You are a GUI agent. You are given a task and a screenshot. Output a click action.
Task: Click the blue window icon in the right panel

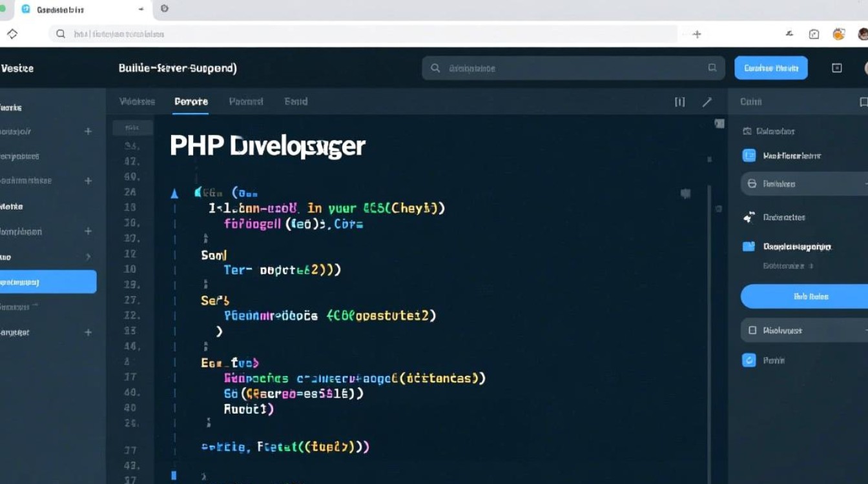point(749,156)
